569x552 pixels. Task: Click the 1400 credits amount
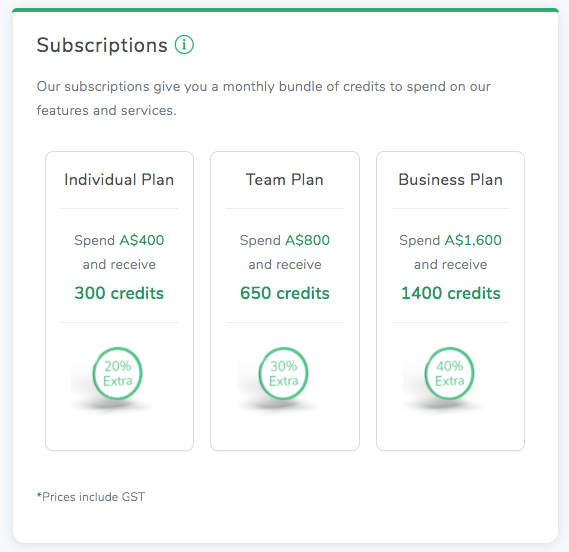coord(451,293)
